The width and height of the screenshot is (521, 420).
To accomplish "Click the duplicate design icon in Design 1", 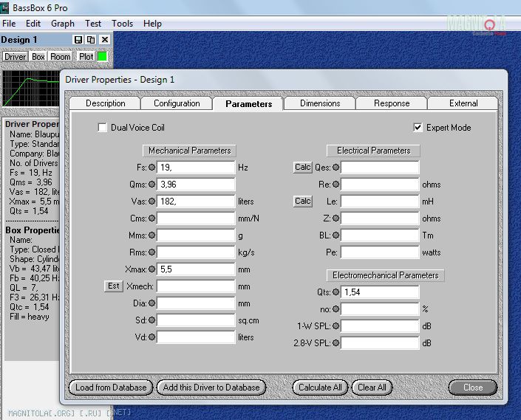I will tap(91, 40).
